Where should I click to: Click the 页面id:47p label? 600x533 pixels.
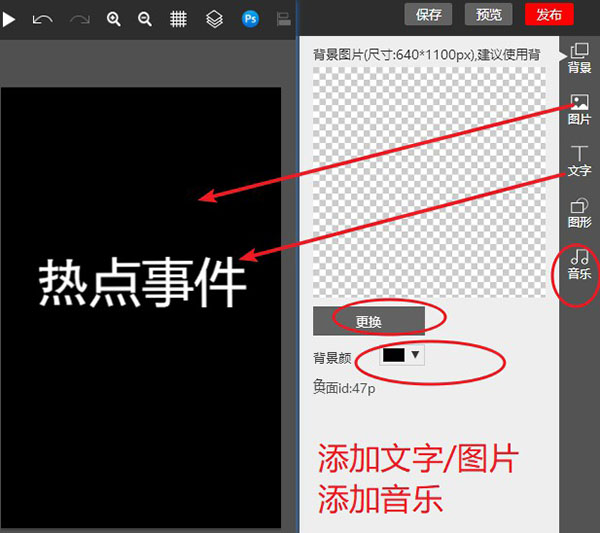click(344, 388)
